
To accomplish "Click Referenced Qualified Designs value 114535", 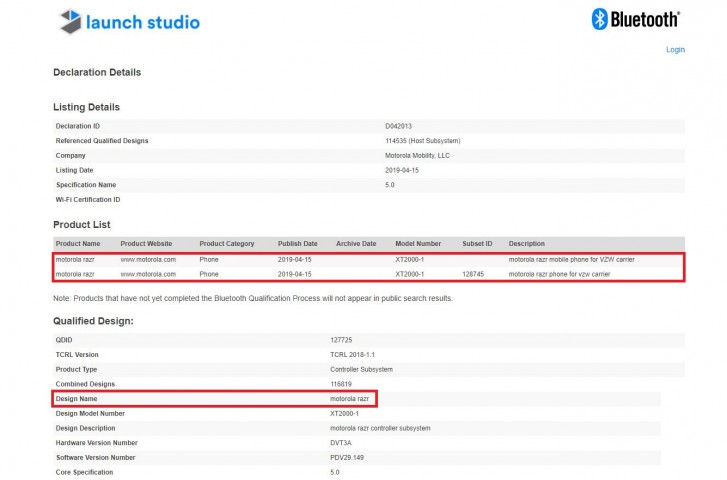I will [x=422, y=141].
